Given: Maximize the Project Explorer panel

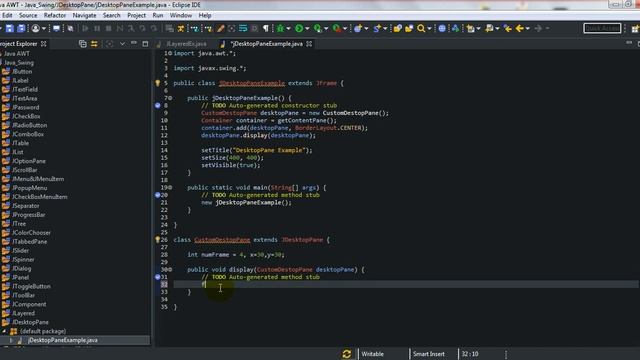Looking at the screenshot, I should coord(145,44).
